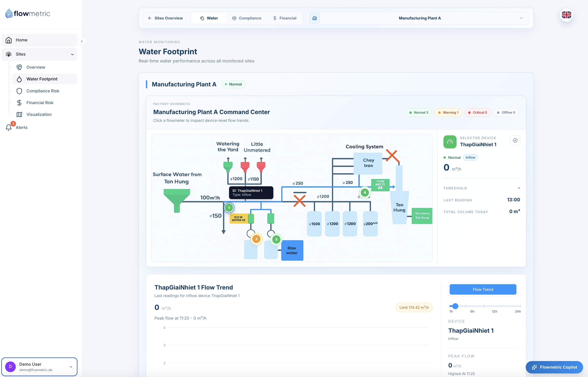Set time range to 24h
This screenshot has height=377, width=588.
coord(518,311)
